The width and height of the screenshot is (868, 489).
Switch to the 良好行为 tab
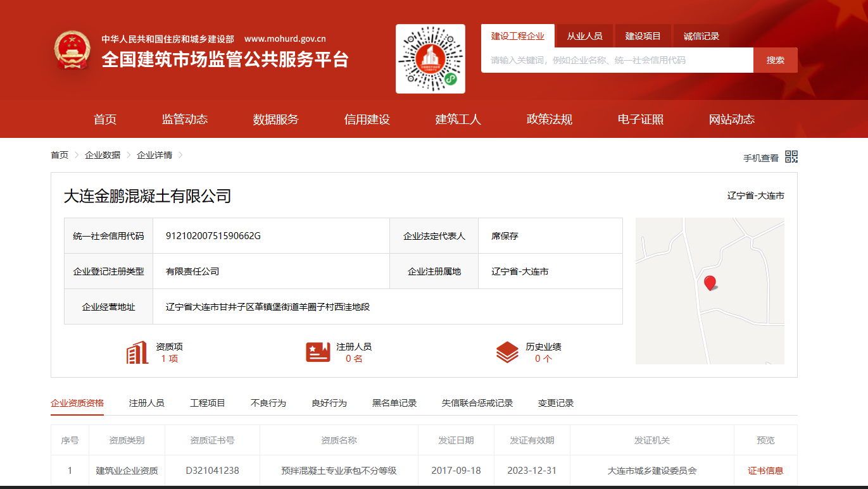tap(329, 403)
